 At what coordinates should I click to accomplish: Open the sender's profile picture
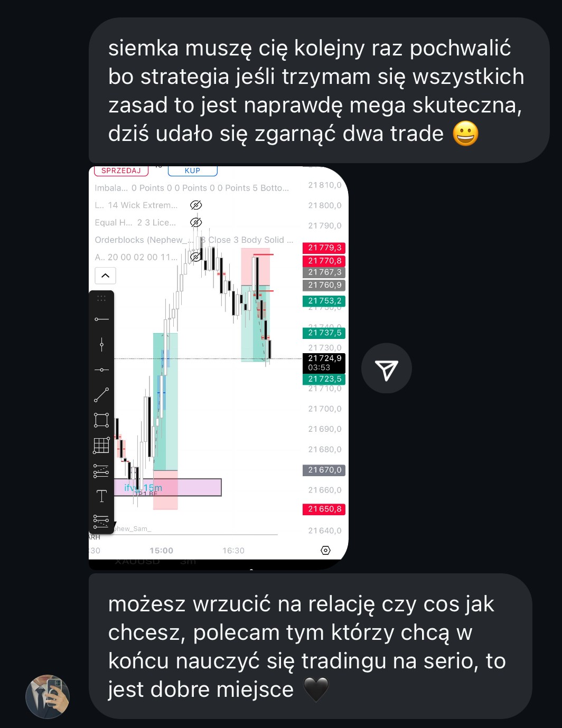click(x=48, y=696)
